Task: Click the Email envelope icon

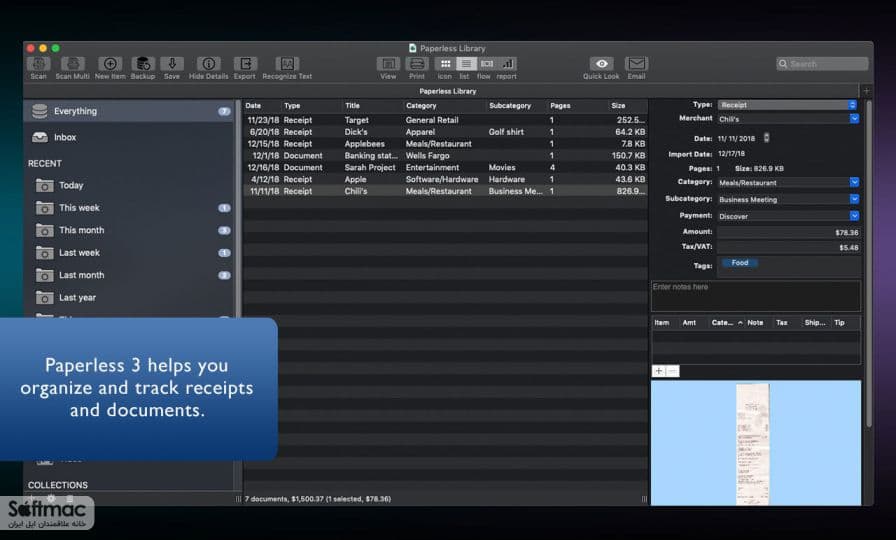Action: point(636,64)
